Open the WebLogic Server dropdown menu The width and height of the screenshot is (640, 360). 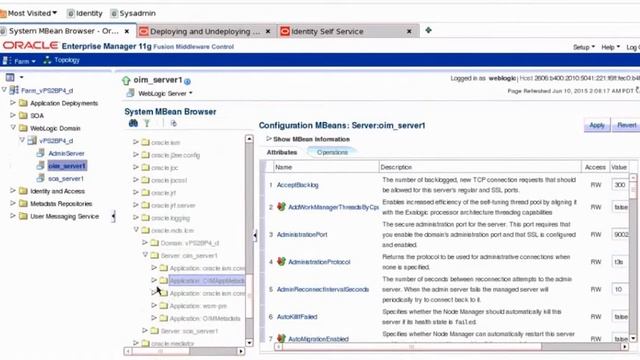pyautogui.click(x=165, y=93)
